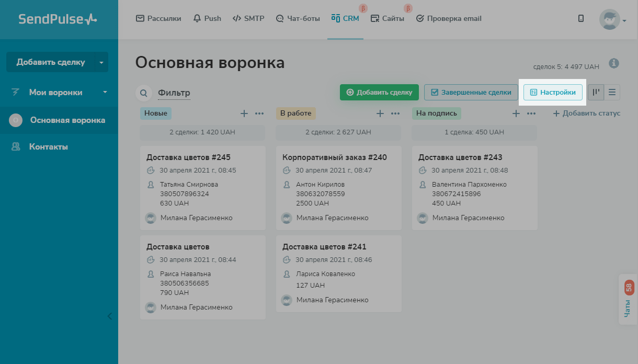Show Завершенные сделки
The image size is (638, 364).
471,93
